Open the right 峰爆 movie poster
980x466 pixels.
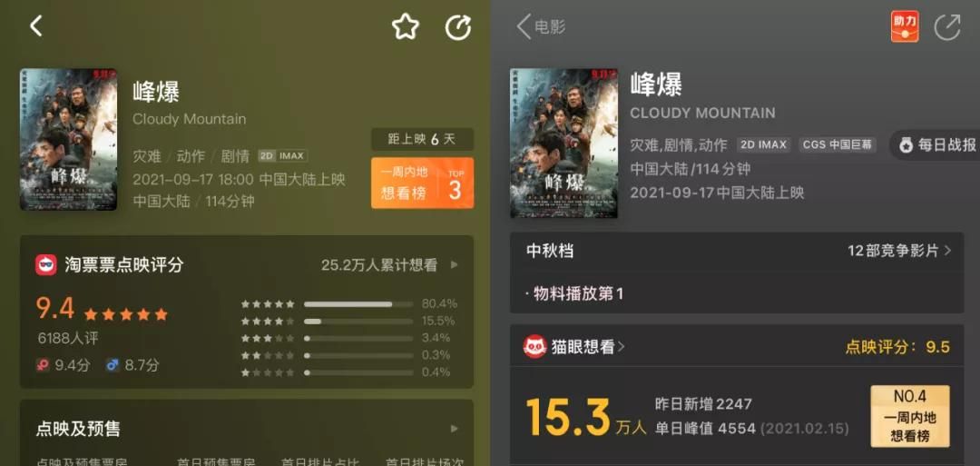tap(563, 144)
